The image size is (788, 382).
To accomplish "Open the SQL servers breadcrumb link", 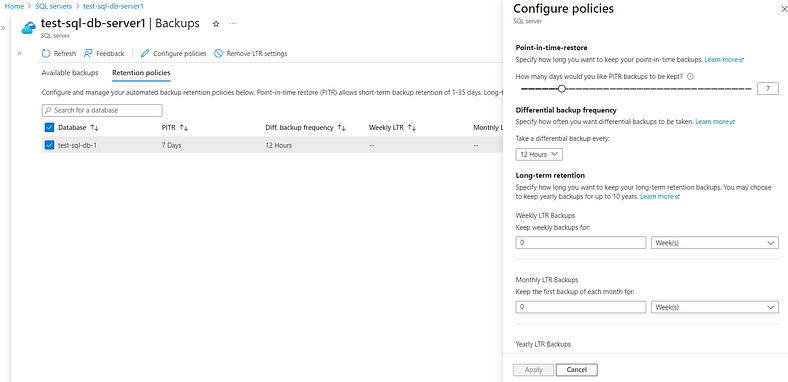I will click(54, 6).
